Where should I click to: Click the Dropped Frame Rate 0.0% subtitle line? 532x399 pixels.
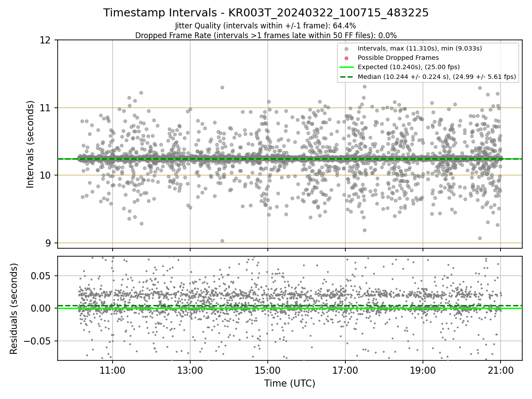(266, 35)
